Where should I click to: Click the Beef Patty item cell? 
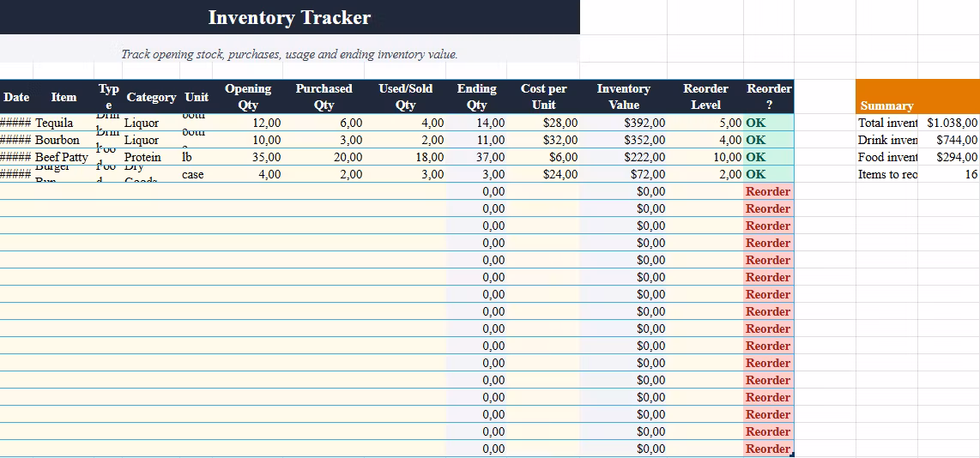click(x=64, y=157)
